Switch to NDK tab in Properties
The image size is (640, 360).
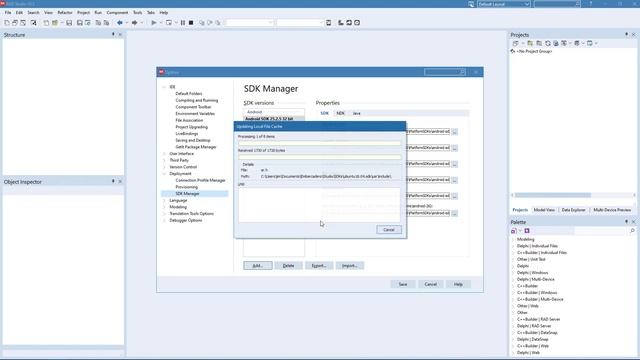click(x=340, y=113)
